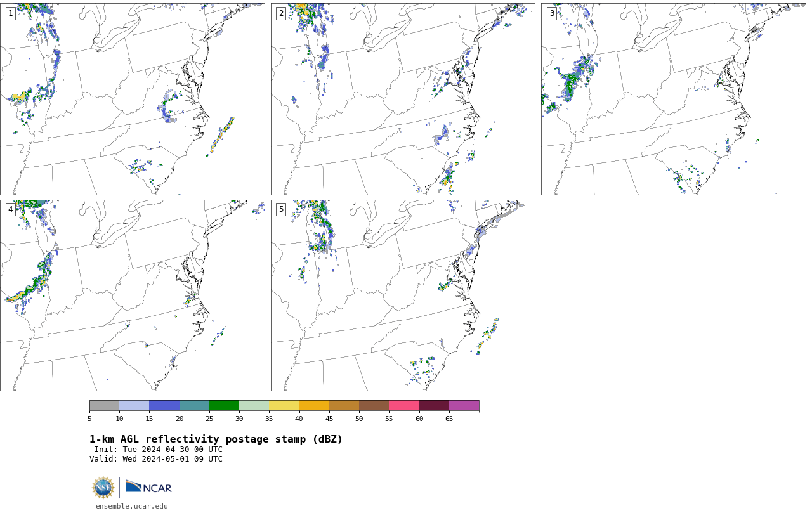Click the Valid: Wed 2024-05-01 09 UTC text
Screen dimensions: 812x513
[x=156, y=459]
